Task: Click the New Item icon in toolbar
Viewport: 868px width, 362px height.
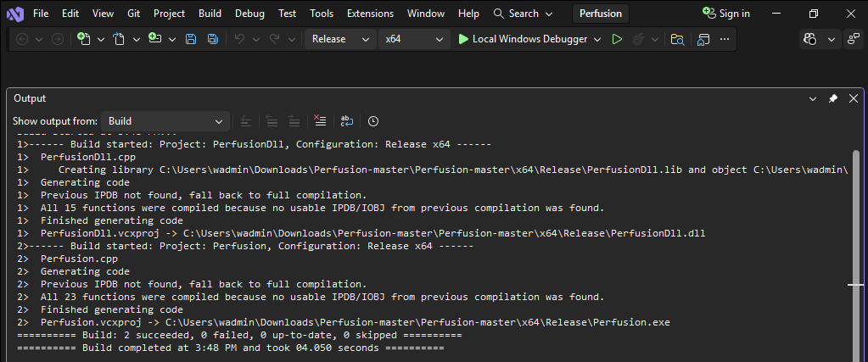Action: [x=84, y=39]
